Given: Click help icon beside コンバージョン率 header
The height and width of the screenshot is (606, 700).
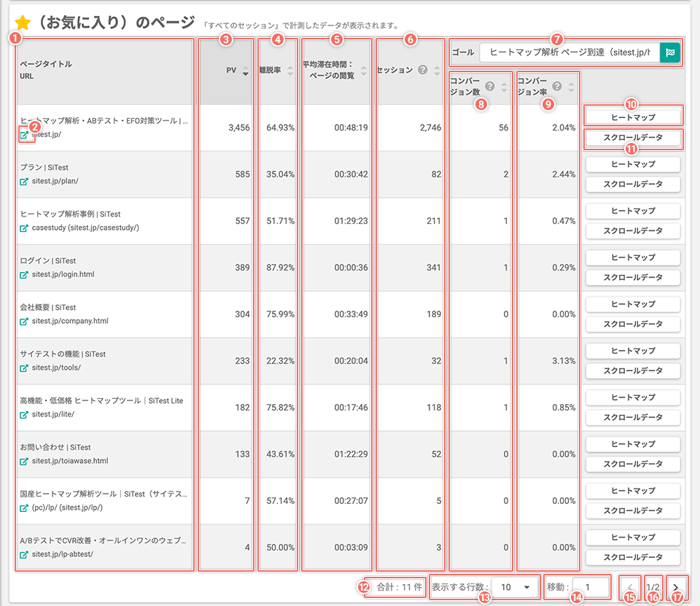Looking at the screenshot, I should 556,86.
